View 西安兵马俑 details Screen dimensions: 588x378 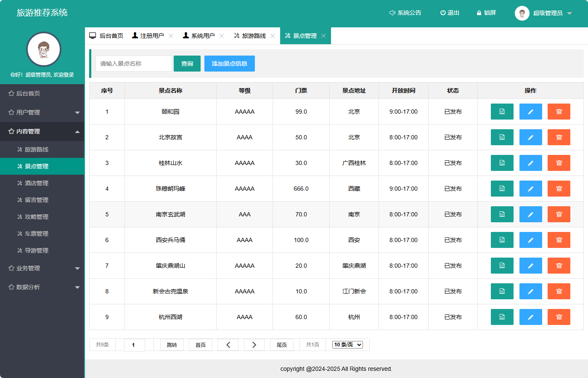pos(502,240)
